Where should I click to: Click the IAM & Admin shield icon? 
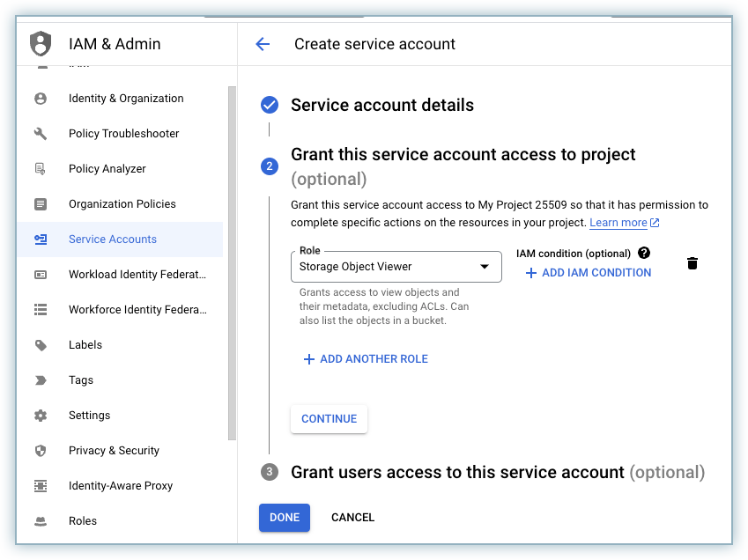tap(41, 44)
